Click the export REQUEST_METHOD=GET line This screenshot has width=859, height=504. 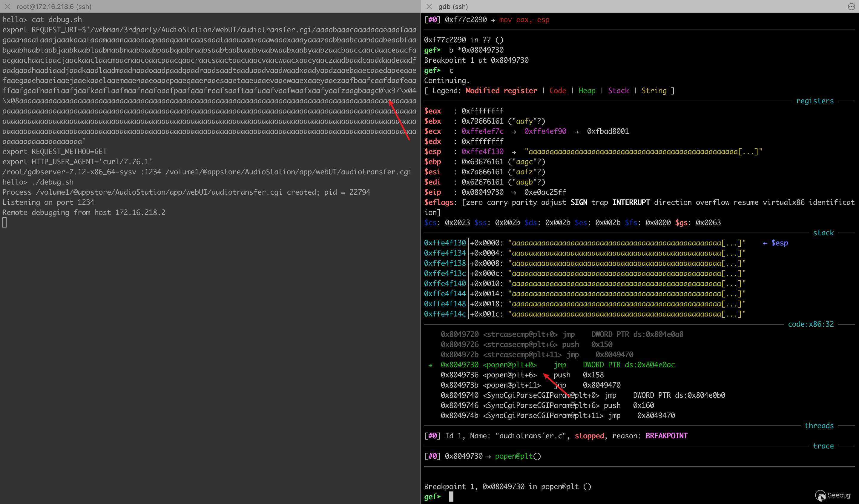point(55,152)
